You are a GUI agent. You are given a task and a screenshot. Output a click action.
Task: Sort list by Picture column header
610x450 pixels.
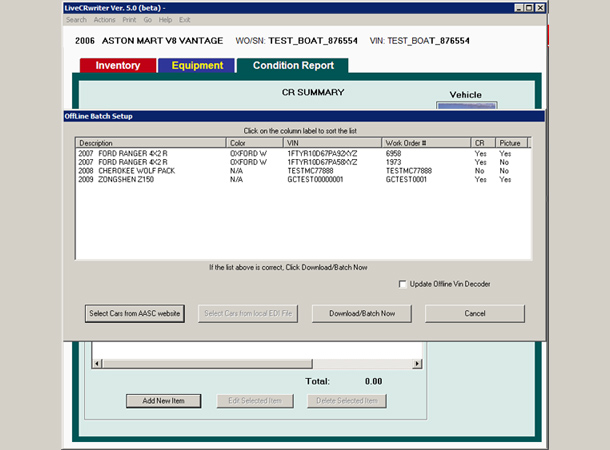coord(511,143)
